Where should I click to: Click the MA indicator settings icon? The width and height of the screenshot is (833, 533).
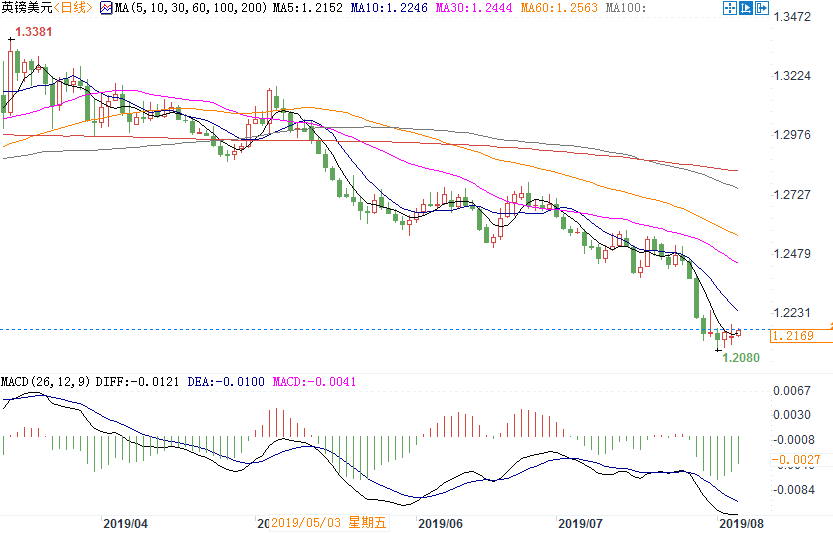pyautogui.click(x=105, y=8)
